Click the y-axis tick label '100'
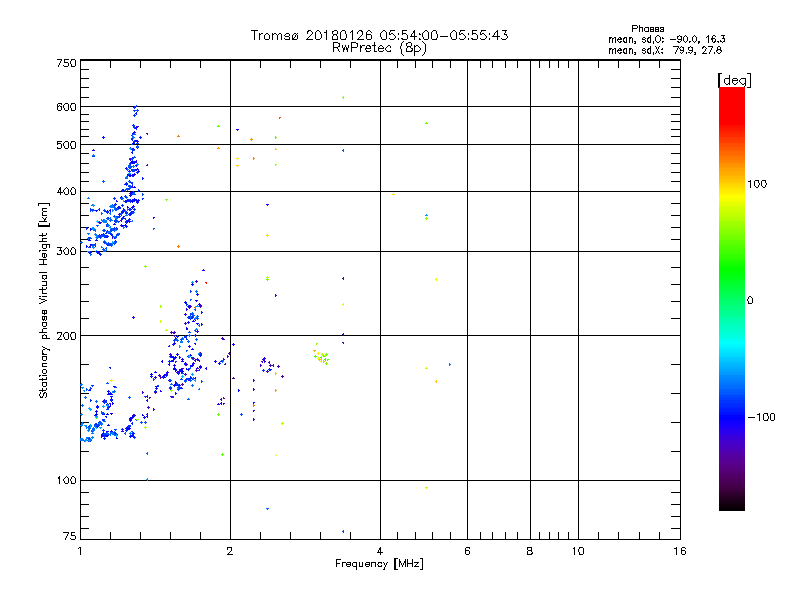This screenshot has height=600, width=800. (x=66, y=481)
